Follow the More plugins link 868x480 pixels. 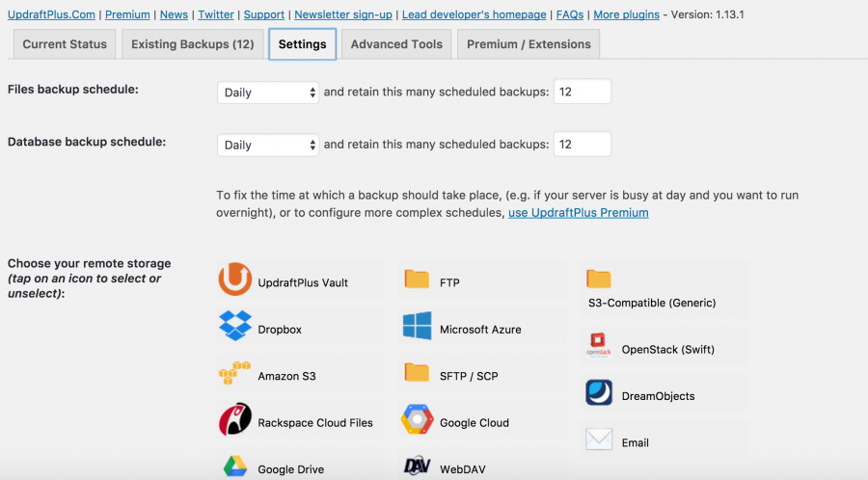click(626, 14)
